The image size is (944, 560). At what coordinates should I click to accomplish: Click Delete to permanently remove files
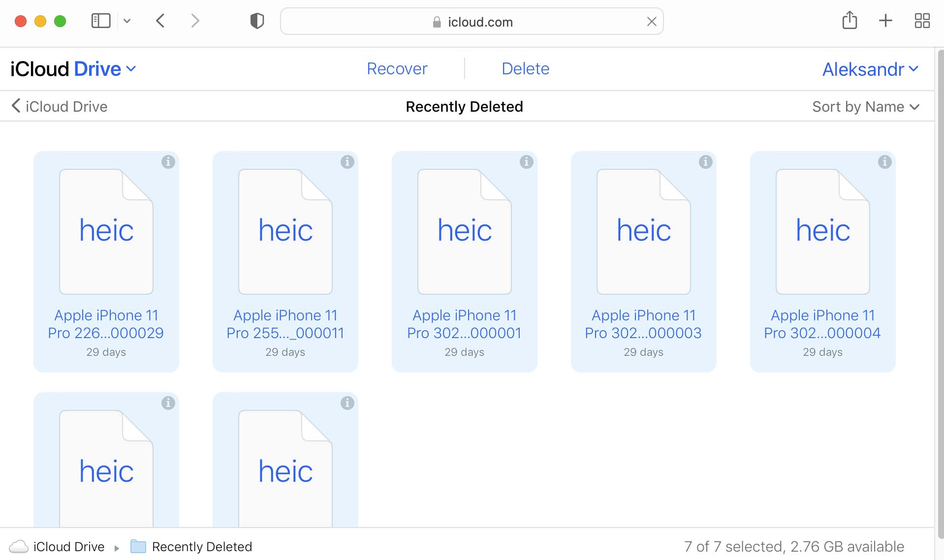coord(525,69)
